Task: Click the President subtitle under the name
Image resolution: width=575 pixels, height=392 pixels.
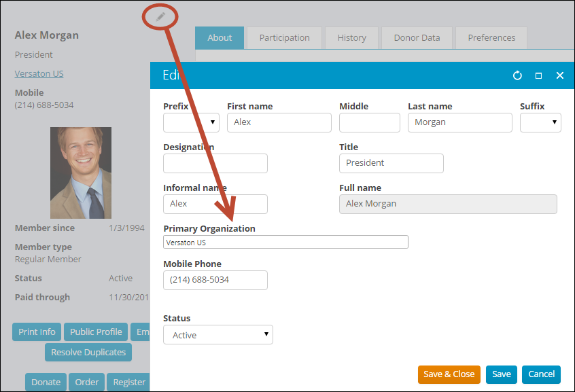Action: tap(34, 54)
